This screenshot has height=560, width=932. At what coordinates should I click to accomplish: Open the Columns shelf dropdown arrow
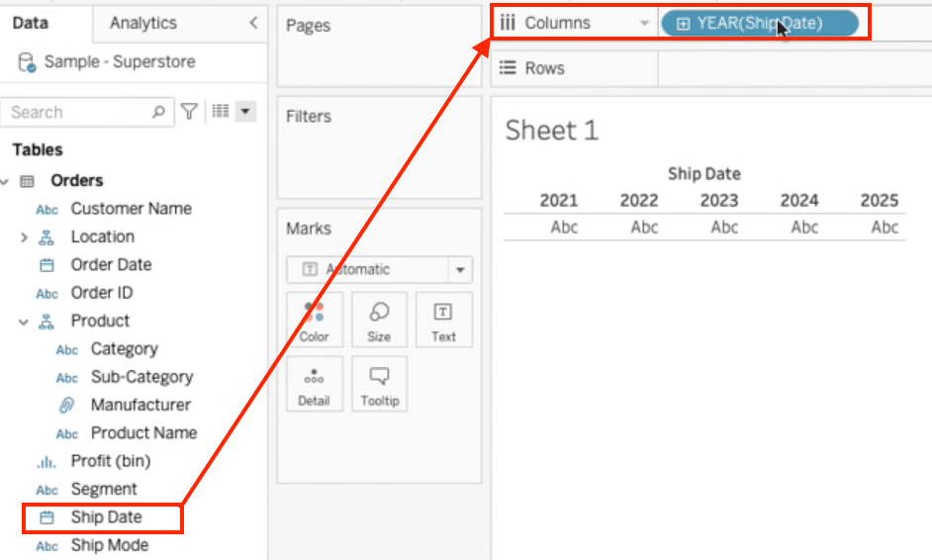point(644,23)
